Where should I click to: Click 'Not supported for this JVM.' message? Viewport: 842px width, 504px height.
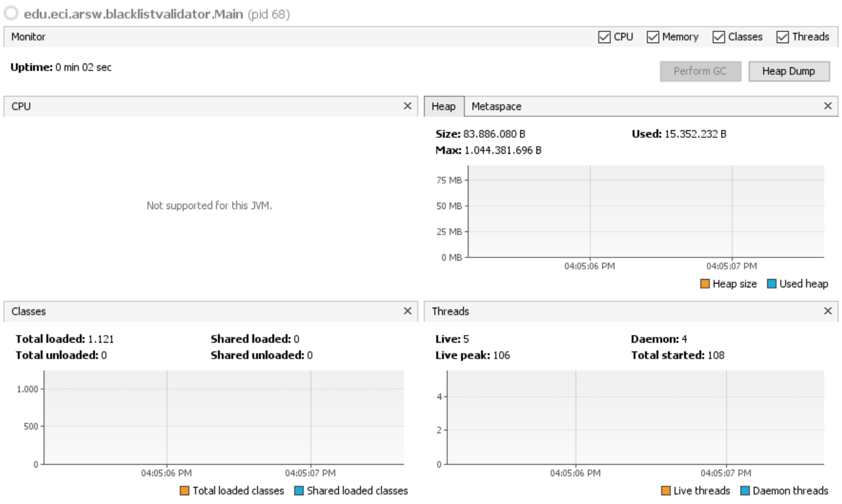pos(210,205)
